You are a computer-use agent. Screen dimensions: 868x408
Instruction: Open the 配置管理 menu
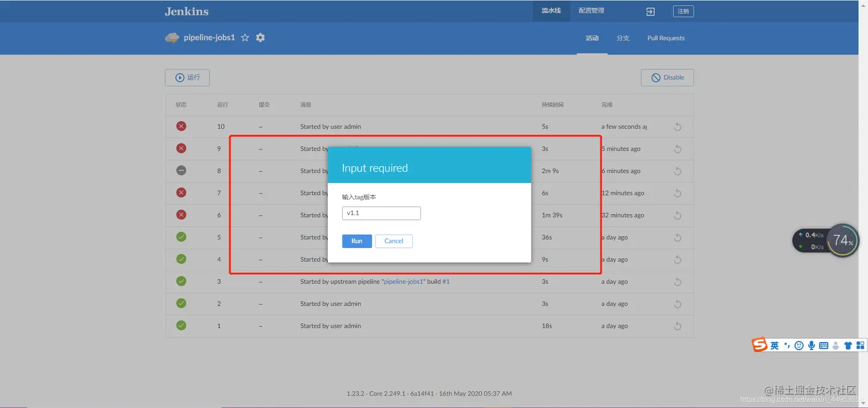[591, 11]
